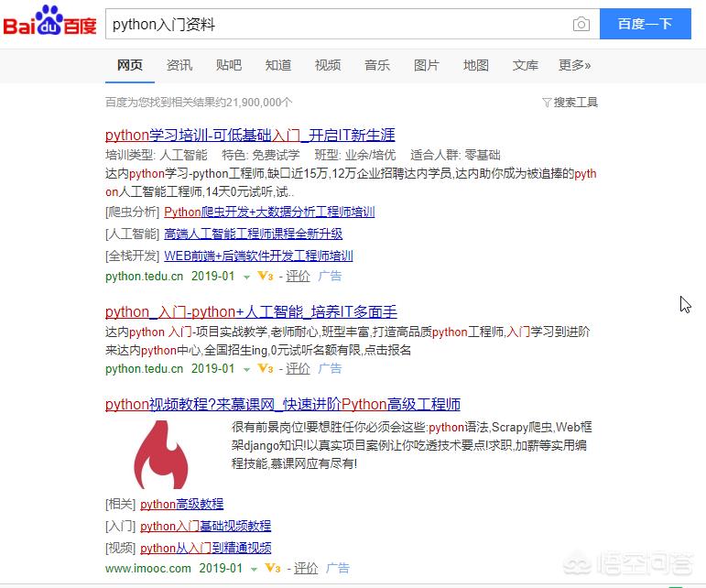The height and width of the screenshot is (588, 706).
Task: Open the 贴吧 tab
Action: (229, 65)
